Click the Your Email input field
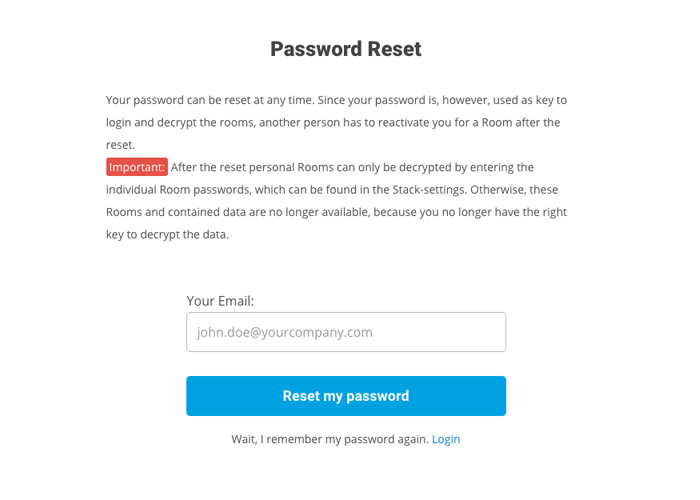The image size is (700, 500). point(345,332)
